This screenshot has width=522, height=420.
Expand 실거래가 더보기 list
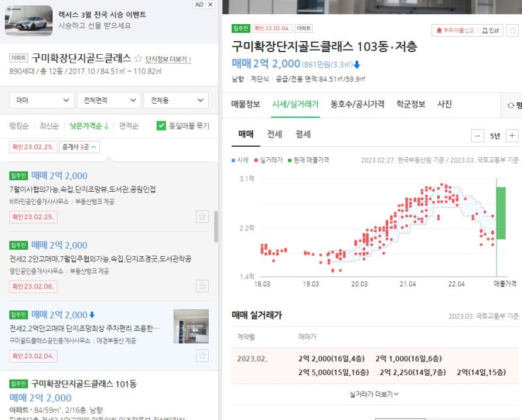coord(374,395)
